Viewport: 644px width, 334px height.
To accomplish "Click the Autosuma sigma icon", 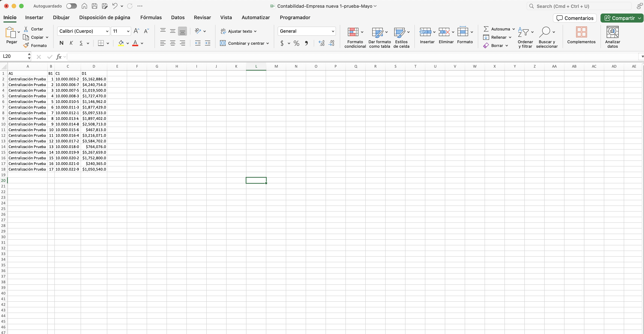I will tap(486, 29).
